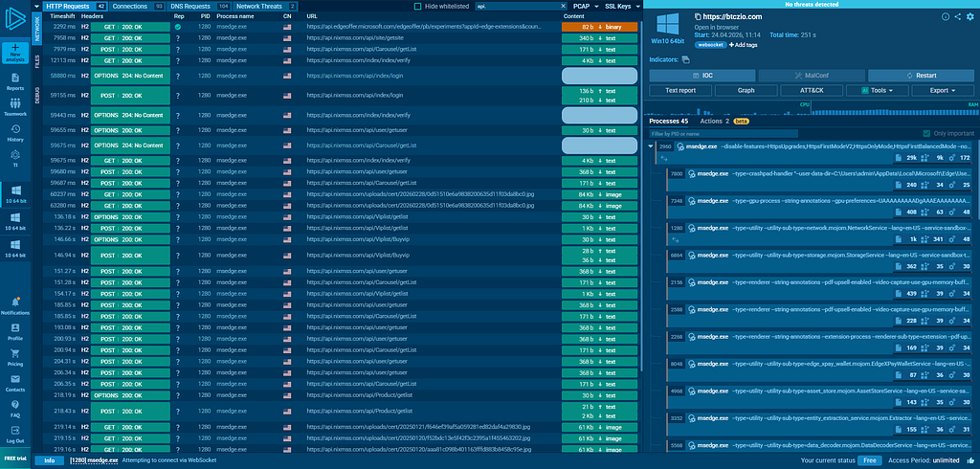Click the Restart button
The image size is (980, 469).
(922, 75)
